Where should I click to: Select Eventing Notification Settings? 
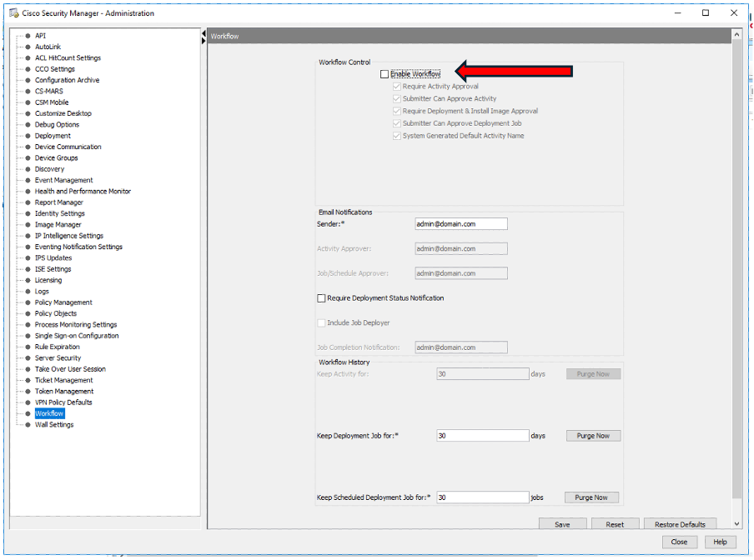pyautogui.click(x=79, y=247)
